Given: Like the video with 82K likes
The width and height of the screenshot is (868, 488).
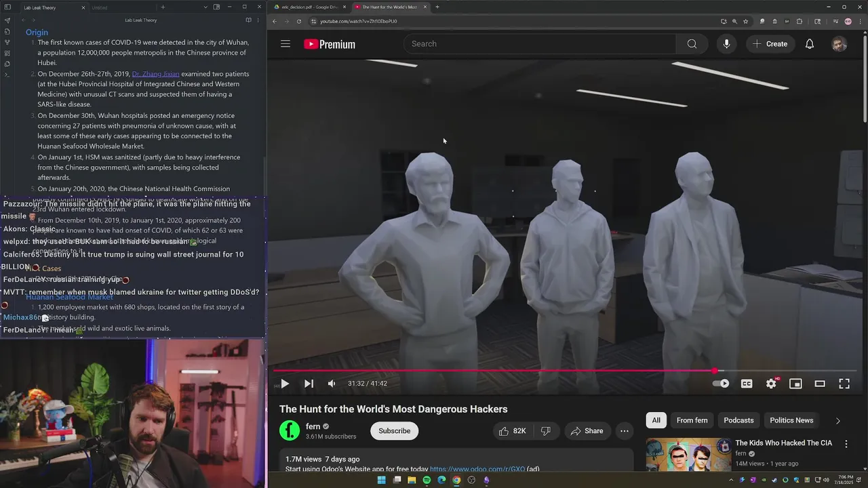Looking at the screenshot, I should pyautogui.click(x=512, y=431).
